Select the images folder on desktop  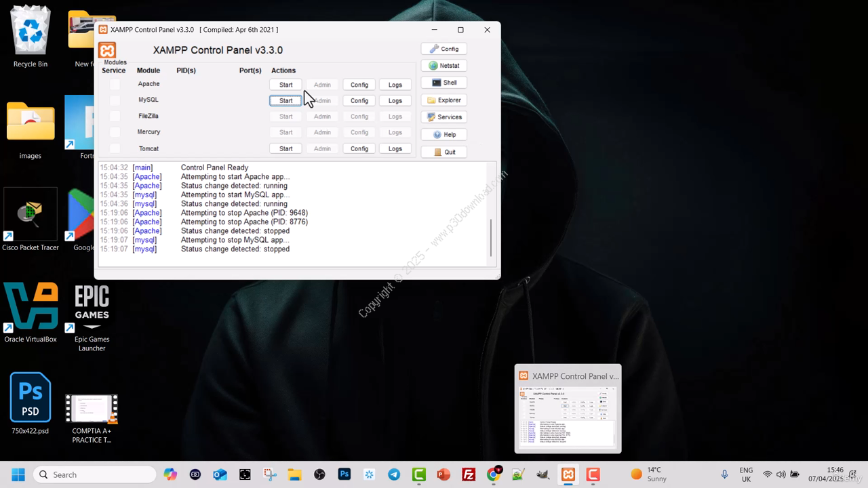point(31,130)
